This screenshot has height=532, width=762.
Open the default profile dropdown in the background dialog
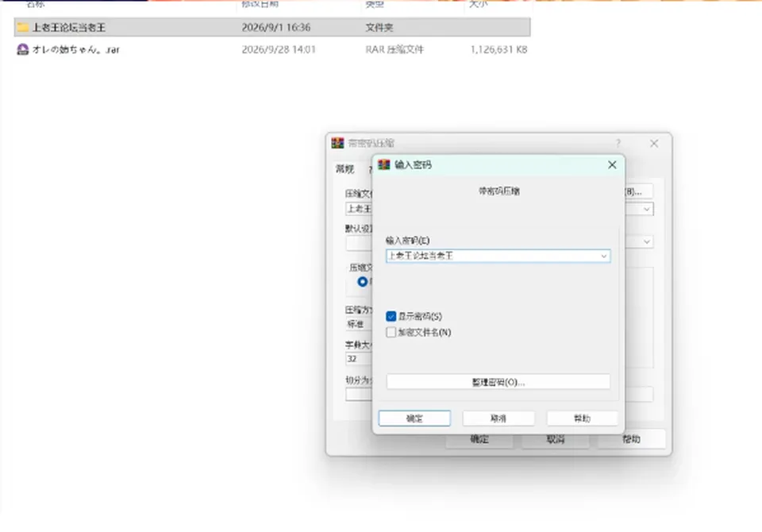pyautogui.click(x=646, y=241)
